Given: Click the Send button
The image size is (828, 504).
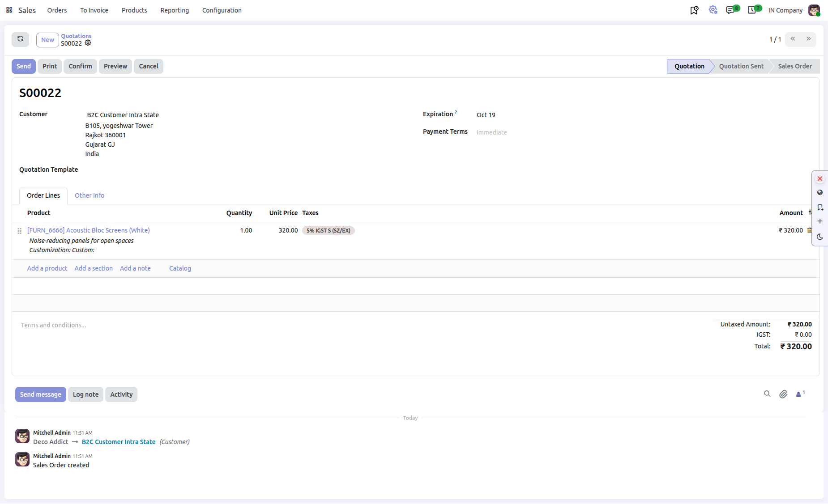Looking at the screenshot, I should [24, 66].
